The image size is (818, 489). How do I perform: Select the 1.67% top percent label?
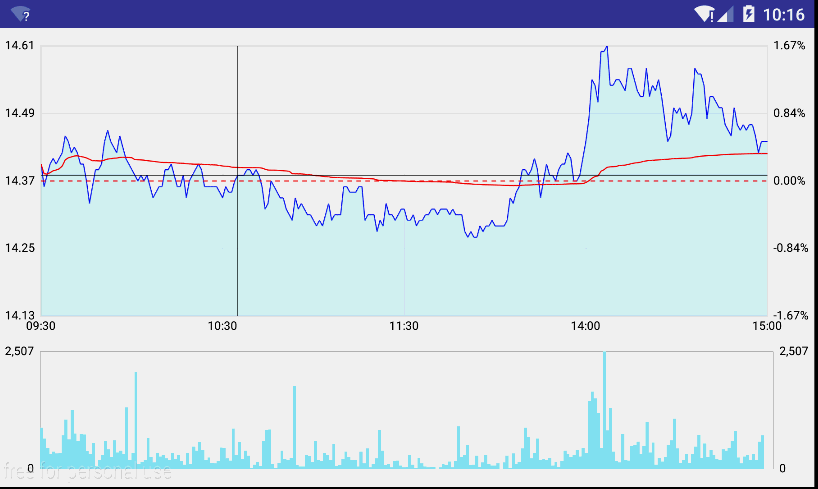coord(789,46)
